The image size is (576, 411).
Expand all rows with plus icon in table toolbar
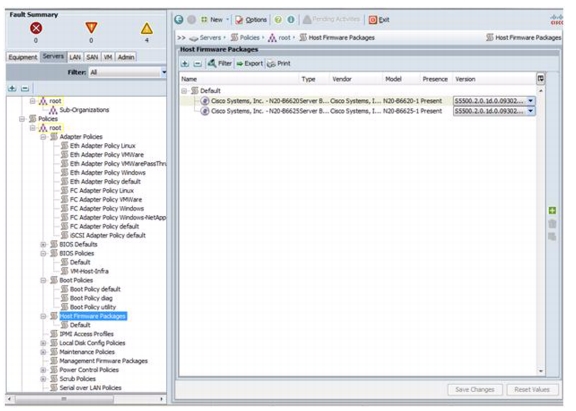[x=185, y=64]
